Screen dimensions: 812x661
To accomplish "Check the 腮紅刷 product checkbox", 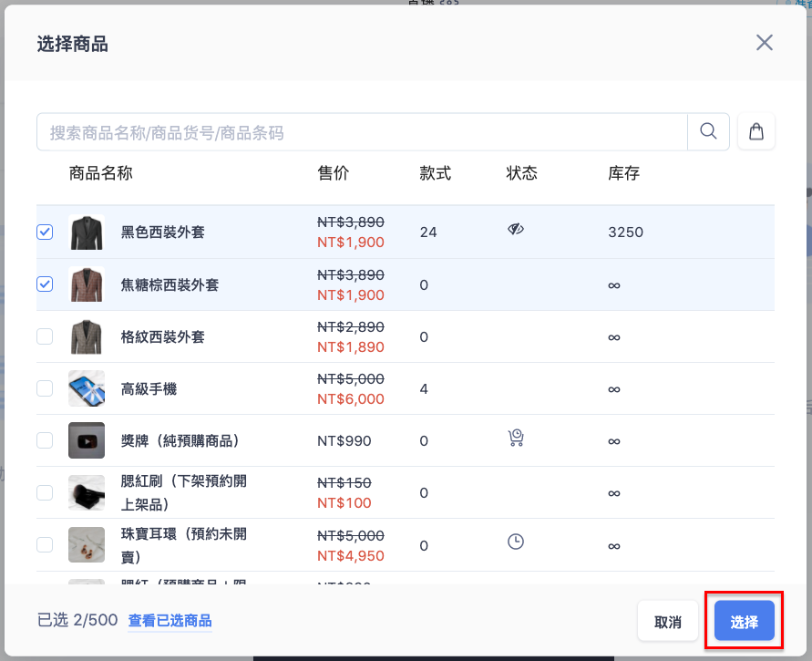I will pos(45,492).
